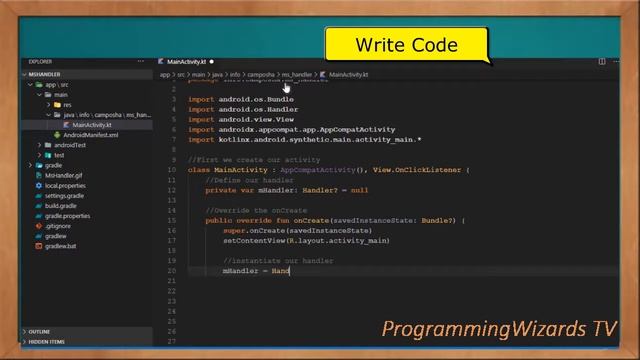Expand the gradle folder
640x360 pixels.
point(30,165)
